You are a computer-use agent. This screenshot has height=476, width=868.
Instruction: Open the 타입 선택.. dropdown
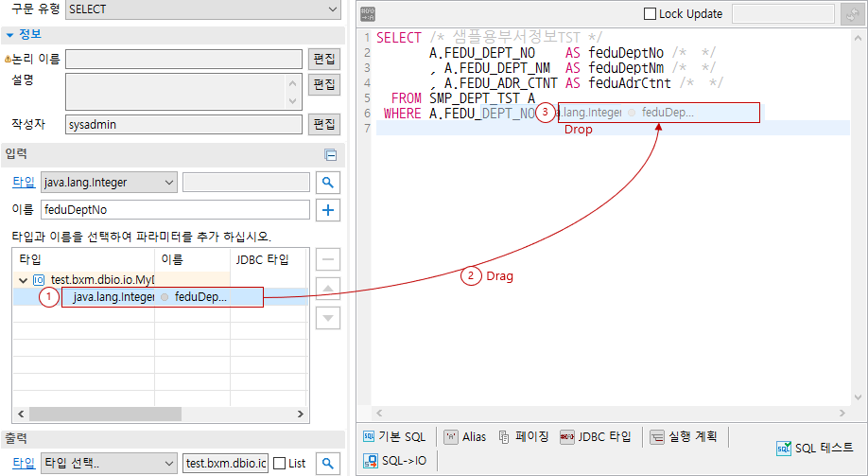[x=109, y=464]
